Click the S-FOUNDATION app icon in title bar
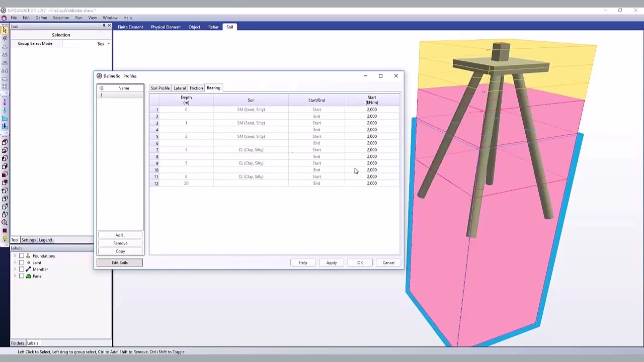 [x=4, y=10]
